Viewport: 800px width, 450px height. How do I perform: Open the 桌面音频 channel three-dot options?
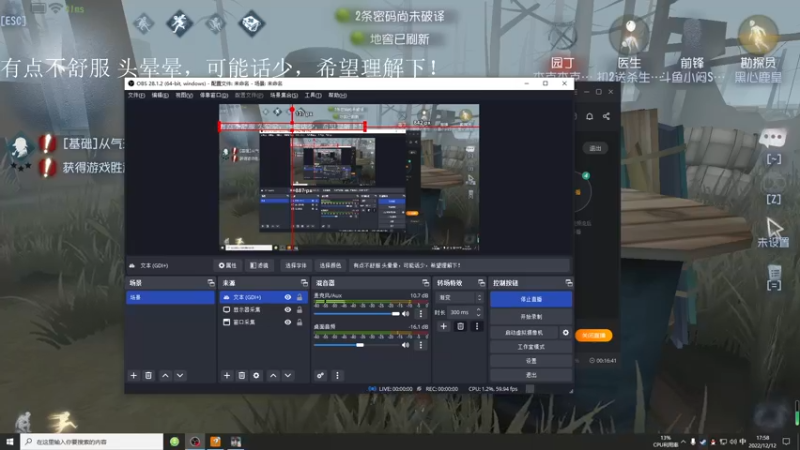[x=420, y=345]
